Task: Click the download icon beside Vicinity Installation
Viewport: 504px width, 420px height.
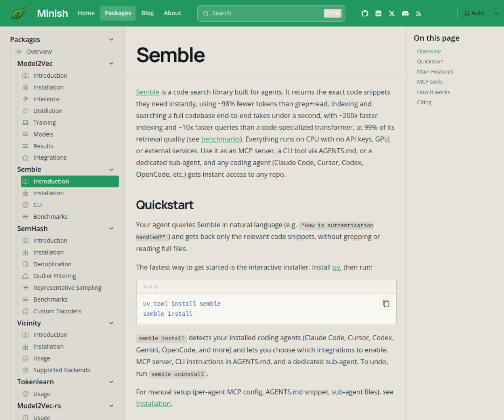Action: click(x=26, y=346)
